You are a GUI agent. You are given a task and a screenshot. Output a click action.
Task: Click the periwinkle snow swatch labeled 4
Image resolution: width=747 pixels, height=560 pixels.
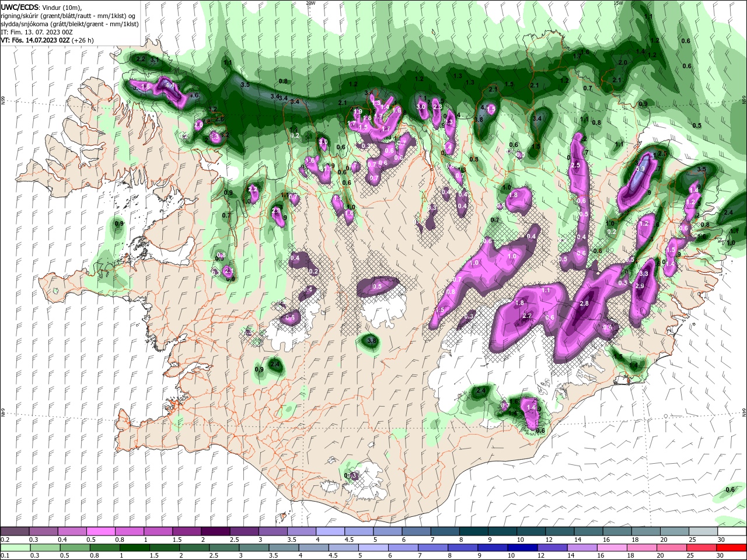[x=330, y=531]
